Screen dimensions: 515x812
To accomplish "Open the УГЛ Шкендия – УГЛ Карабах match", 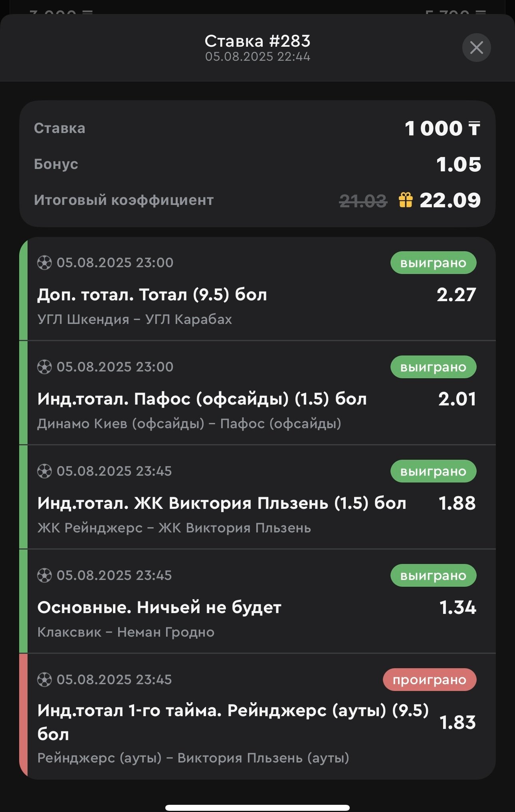I will (x=135, y=320).
